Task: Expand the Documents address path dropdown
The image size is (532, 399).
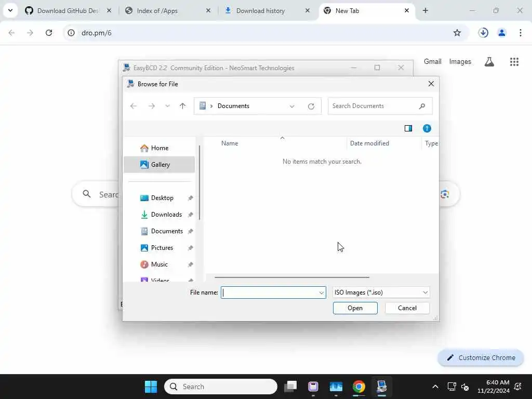Action: coord(292,106)
